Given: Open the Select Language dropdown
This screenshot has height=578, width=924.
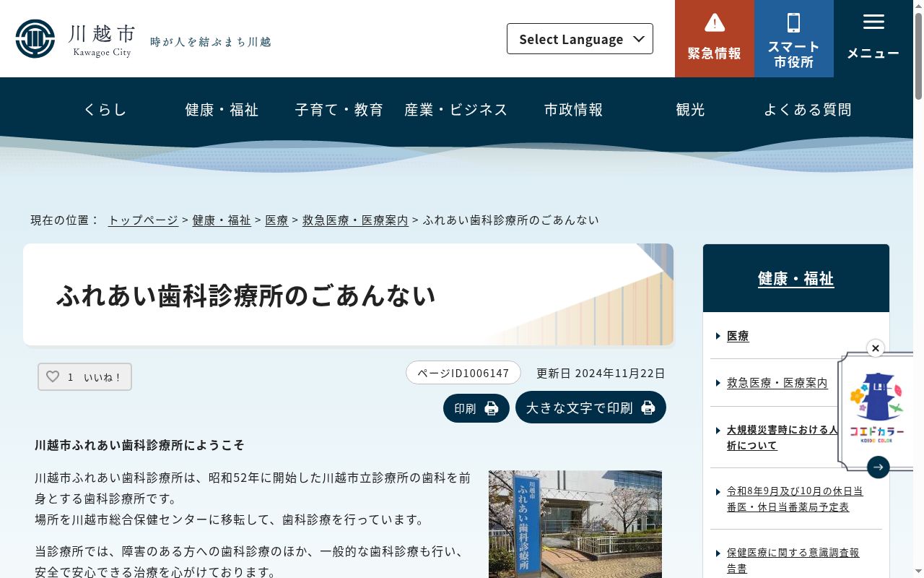Looking at the screenshot, I should point(580,39).
